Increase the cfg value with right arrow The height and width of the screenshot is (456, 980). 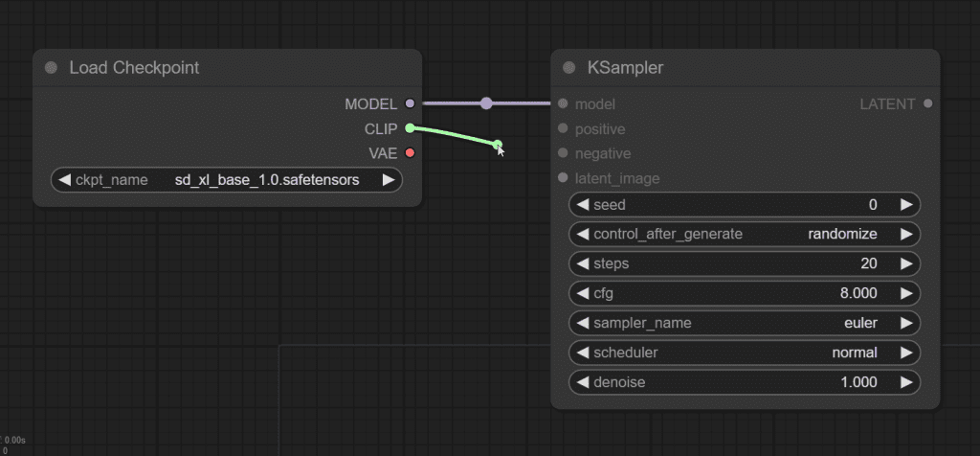pyautogui.click(x=905, y=293)
